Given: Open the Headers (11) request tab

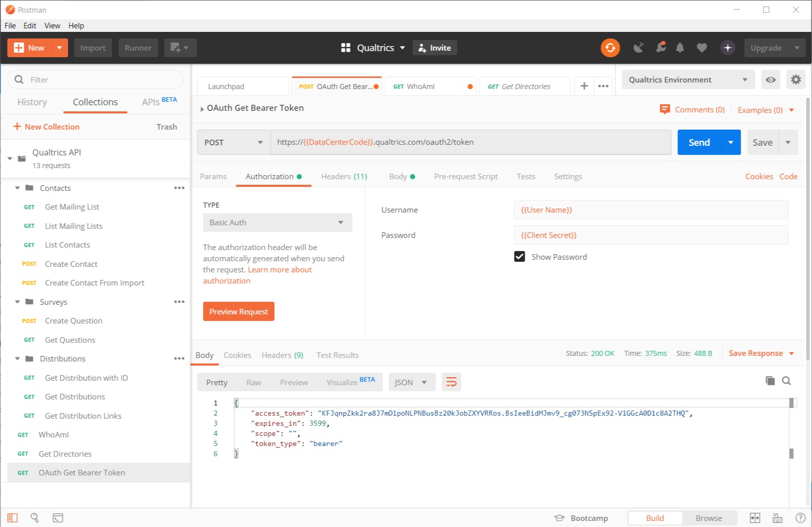Looking at the screenshot, I should 344,176.
